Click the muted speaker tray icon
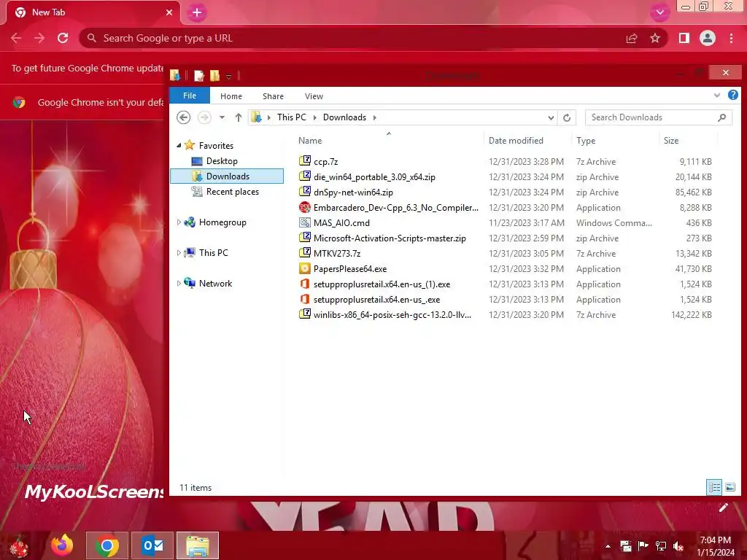This screenshot has width=747, height=560. coord(678,546)
